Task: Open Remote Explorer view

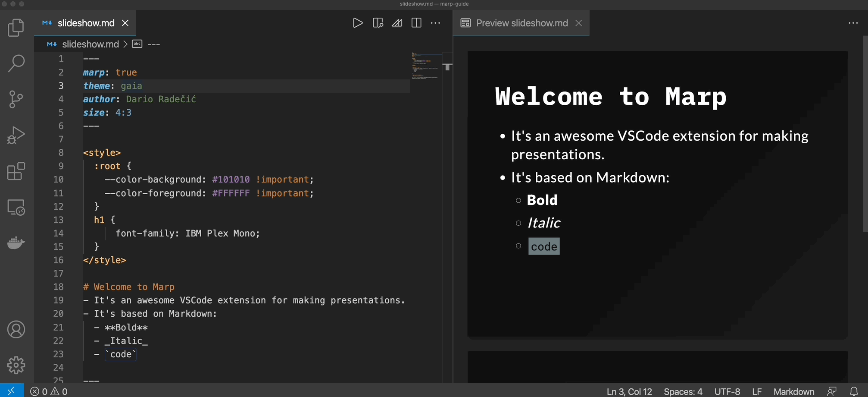Action: 16,208
